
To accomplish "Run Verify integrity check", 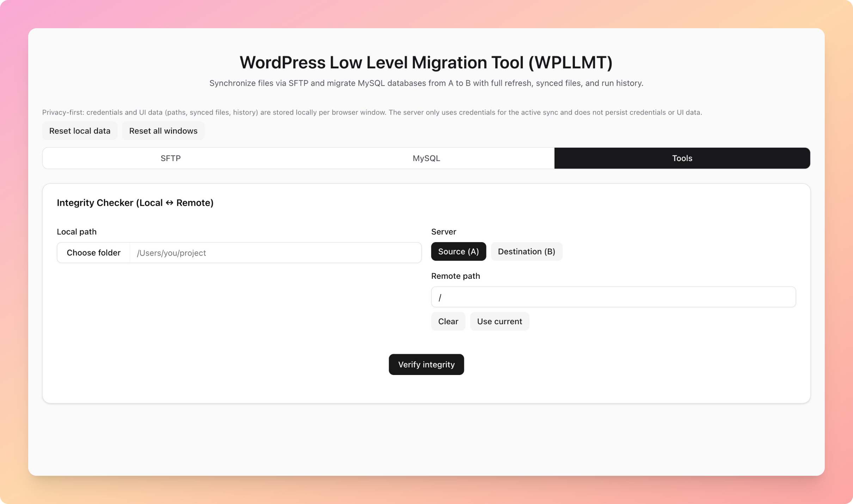I will 426,364.
